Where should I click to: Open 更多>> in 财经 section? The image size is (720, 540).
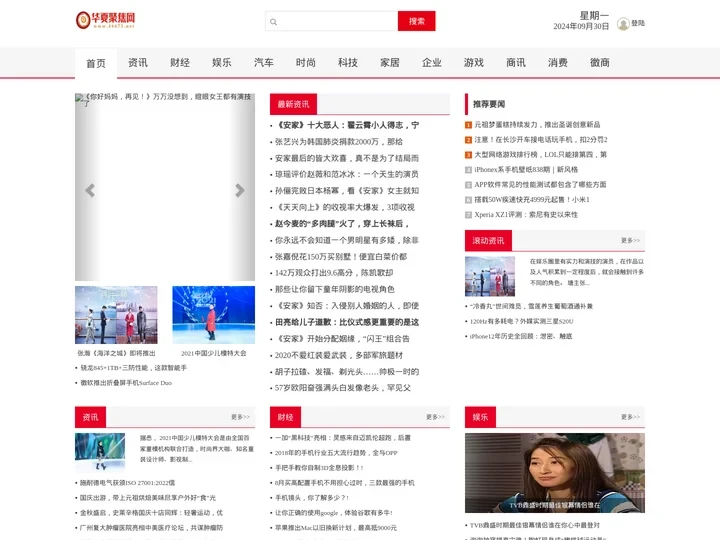(435, 417)
